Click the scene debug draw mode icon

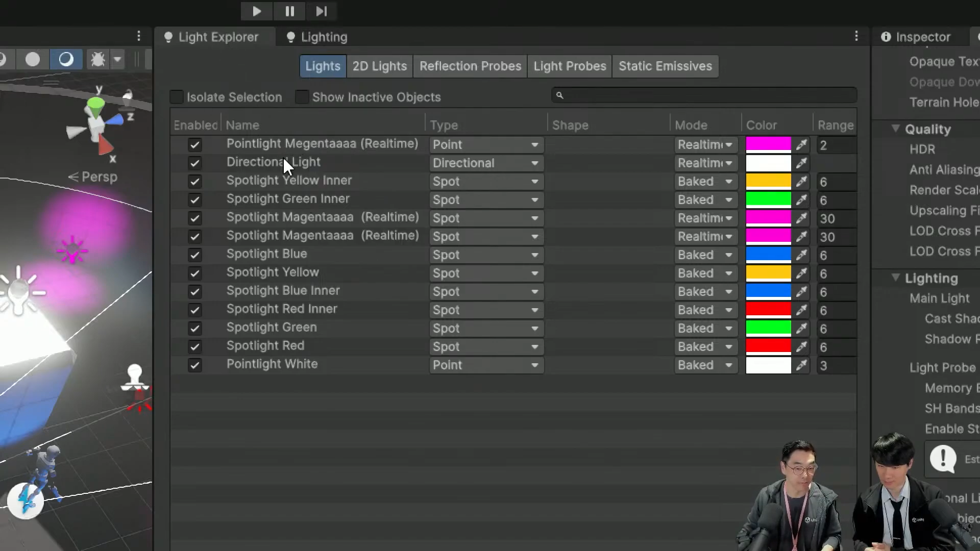tap(97, 60)
